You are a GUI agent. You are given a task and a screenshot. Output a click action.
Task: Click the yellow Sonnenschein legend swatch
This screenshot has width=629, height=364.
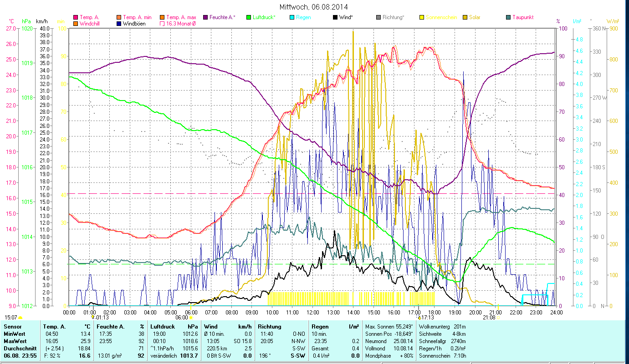(422, 17)
